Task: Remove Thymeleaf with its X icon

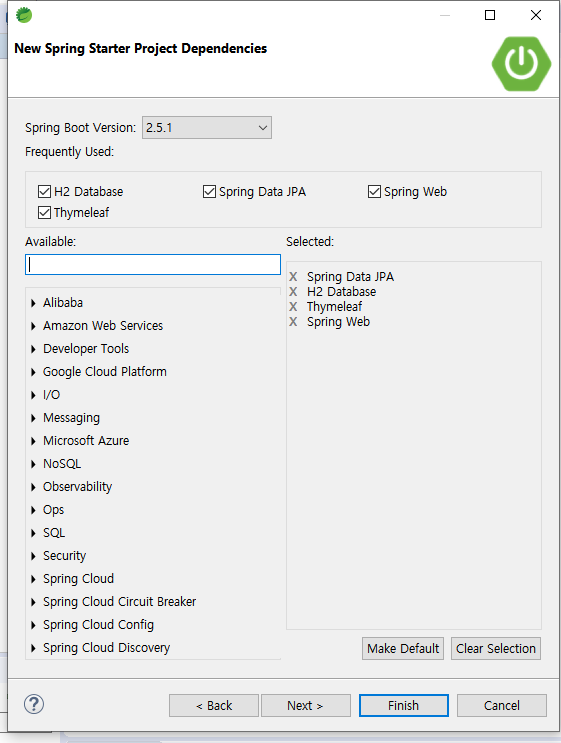Action: coord(293,307)
